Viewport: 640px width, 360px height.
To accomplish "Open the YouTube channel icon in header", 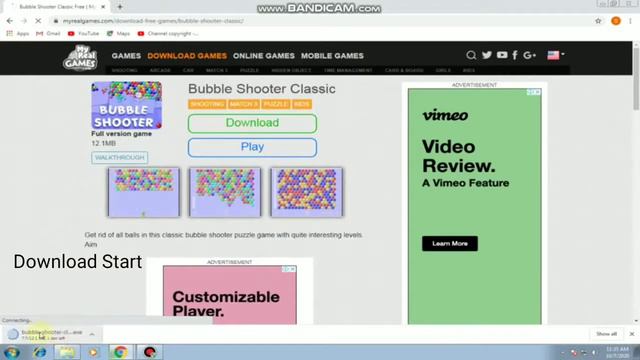I will click(x=502, y=55).
